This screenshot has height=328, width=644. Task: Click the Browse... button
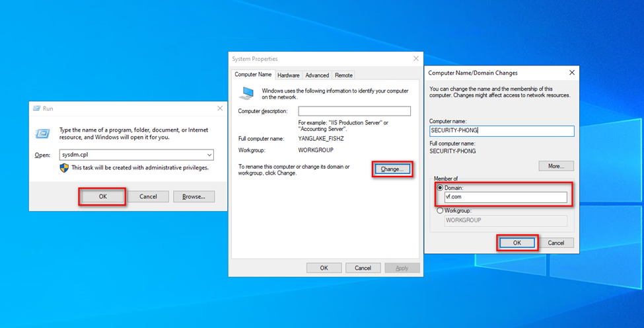[194, 196]
